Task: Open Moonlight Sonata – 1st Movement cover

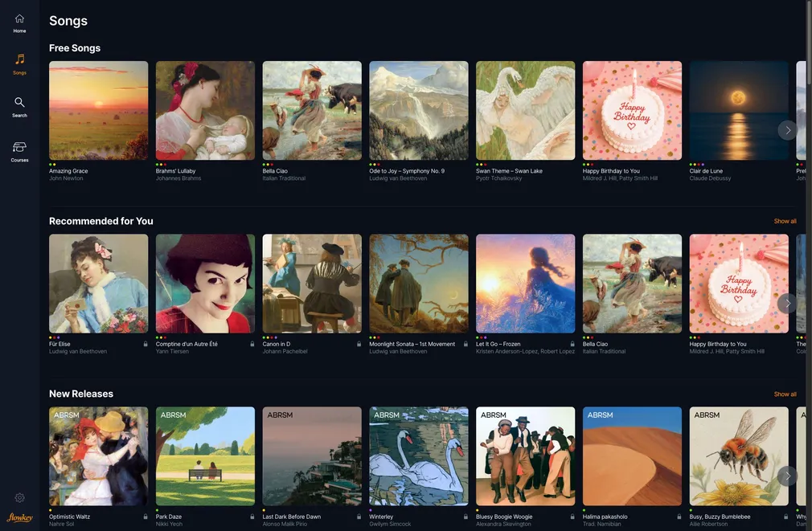Action: (418, 283)
